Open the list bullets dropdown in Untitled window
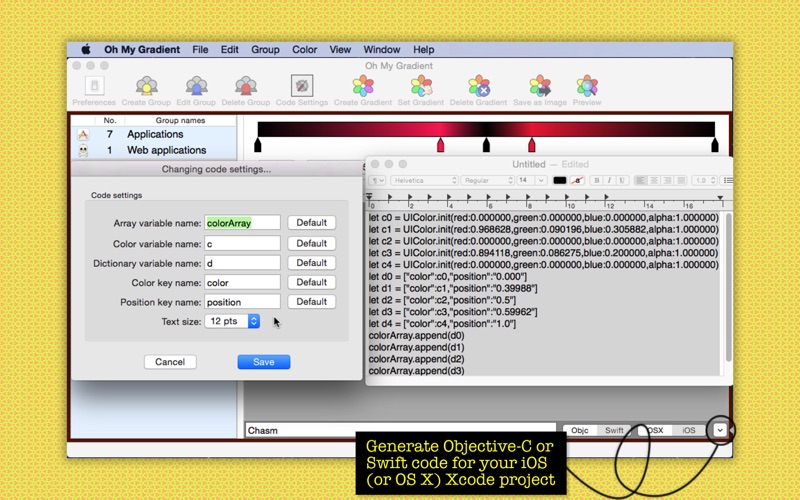Viewport: 800px width, 500px height. tap(728, 180)
